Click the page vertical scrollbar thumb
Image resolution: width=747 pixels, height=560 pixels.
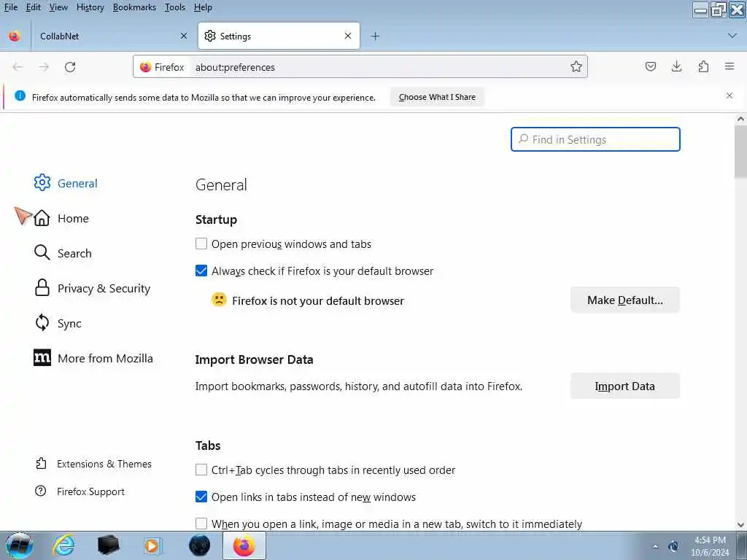(x=740, y=150)
